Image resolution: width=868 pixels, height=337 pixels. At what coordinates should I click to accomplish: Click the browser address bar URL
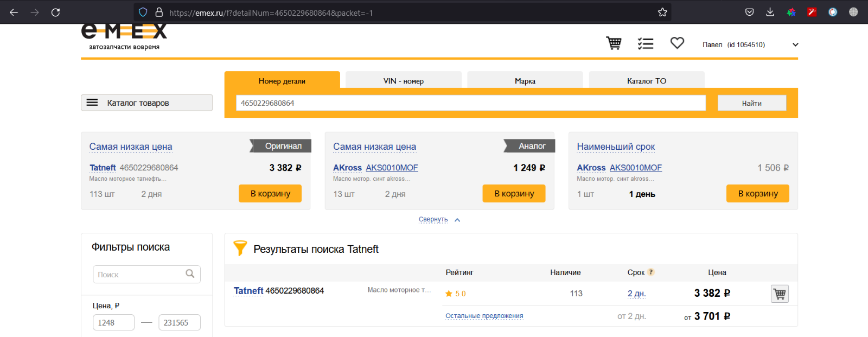(x=271, y=12)
